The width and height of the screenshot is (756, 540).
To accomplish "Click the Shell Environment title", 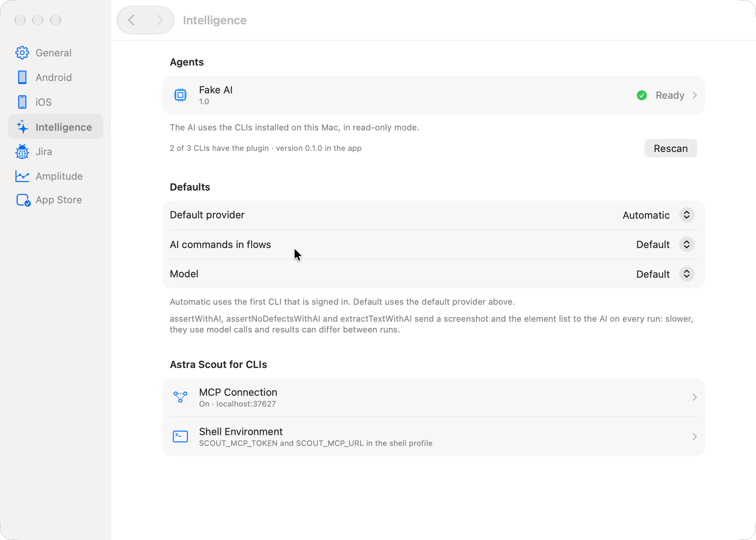I will coord(241,432).
